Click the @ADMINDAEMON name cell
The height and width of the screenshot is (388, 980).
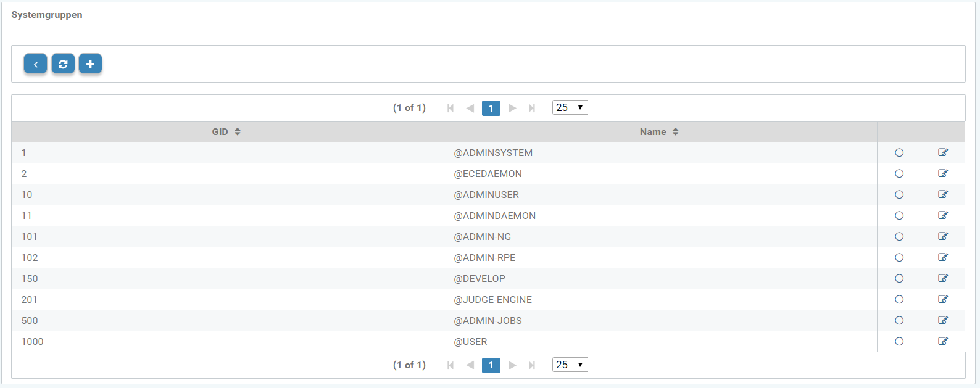click(495, 216)
